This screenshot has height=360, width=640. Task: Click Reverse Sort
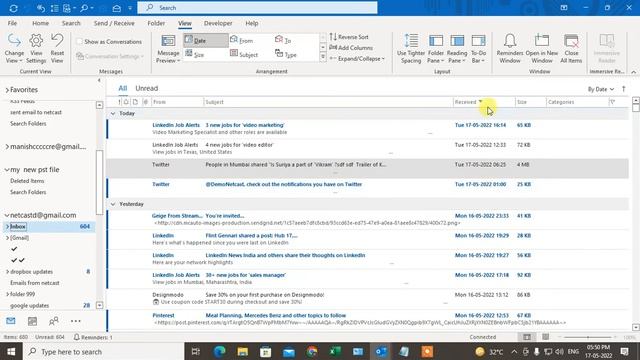coord(349,37)
